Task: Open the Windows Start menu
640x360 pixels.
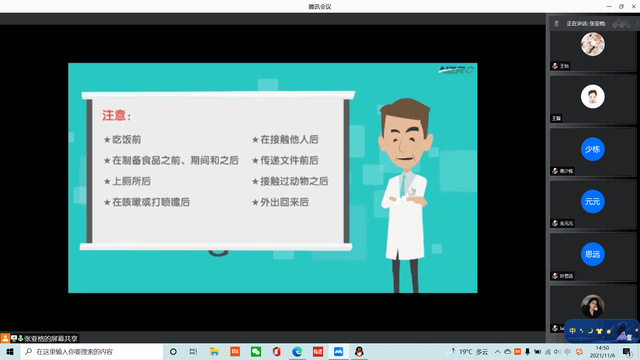Action: (x=10, y=351)
